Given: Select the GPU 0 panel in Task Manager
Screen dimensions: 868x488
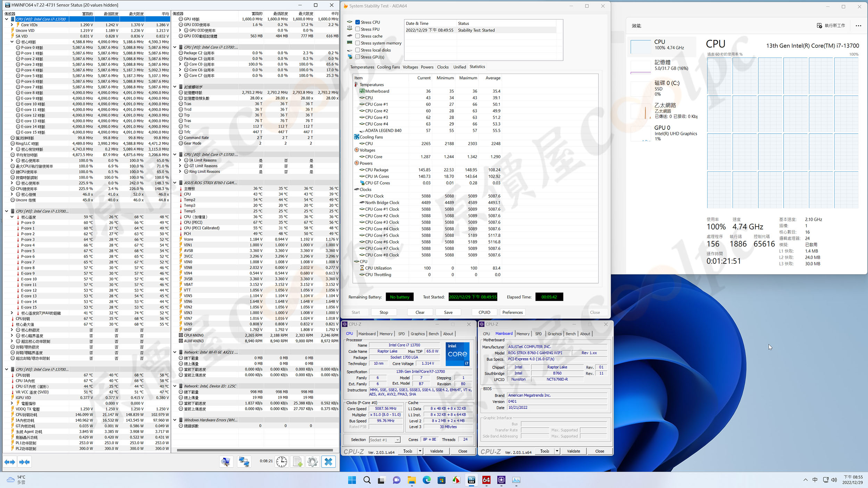Looking at the screenshot, I should (x=663, y=133).
